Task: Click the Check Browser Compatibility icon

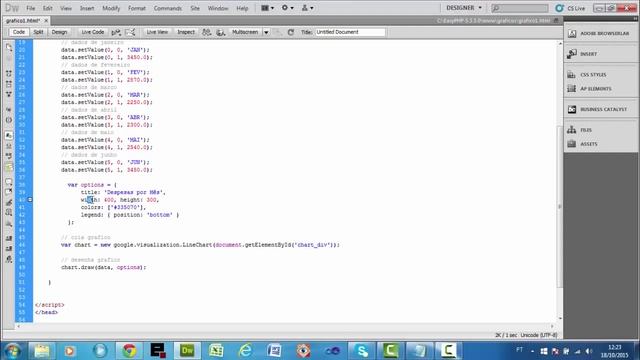Action: coord(130,32)
